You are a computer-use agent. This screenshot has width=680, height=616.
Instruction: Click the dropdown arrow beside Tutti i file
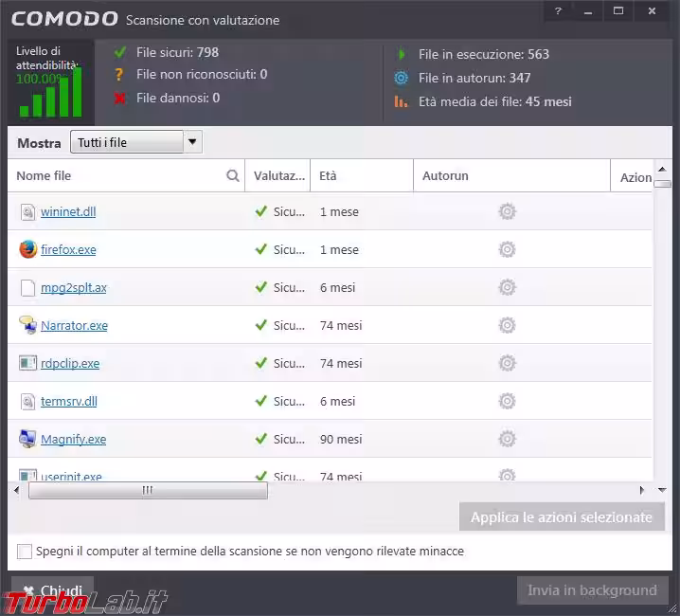(x=192, y=142)
